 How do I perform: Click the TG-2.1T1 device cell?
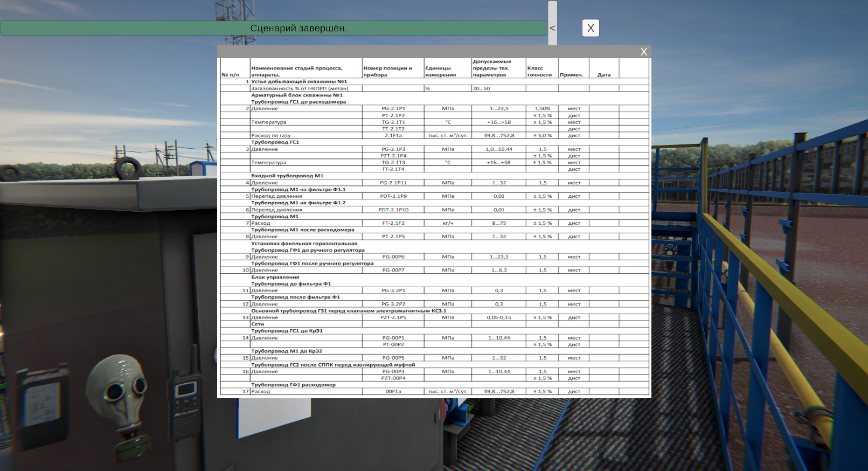393,122
